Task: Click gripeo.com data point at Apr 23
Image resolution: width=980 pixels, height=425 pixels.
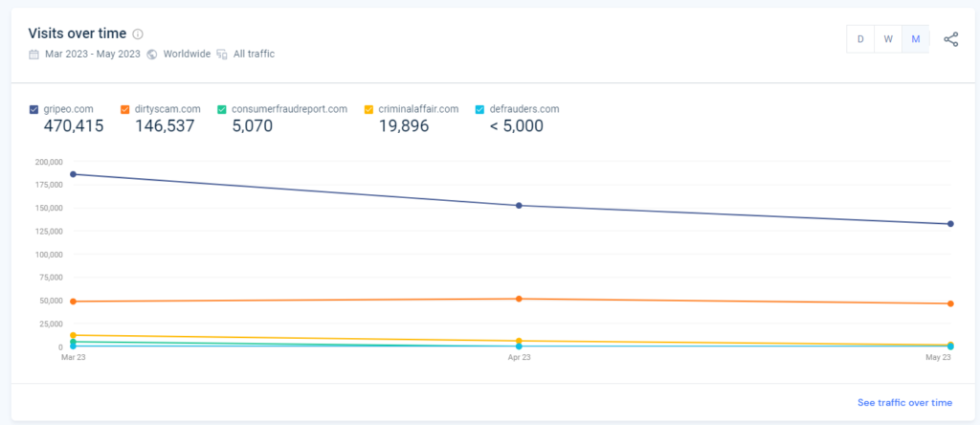Action: pos(519,205)
